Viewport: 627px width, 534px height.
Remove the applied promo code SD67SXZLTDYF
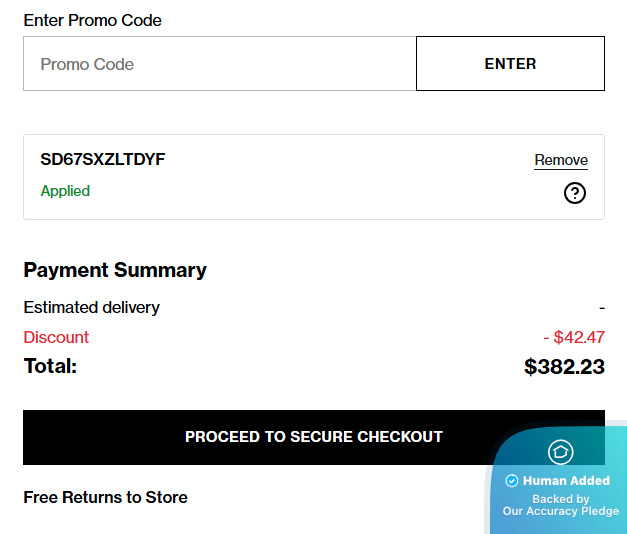[561, 160]
